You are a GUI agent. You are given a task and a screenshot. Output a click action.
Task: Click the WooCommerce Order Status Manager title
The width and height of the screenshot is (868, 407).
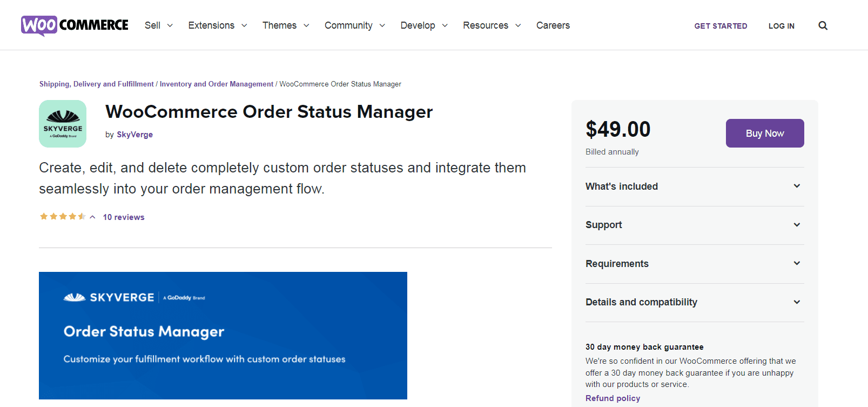269,112
